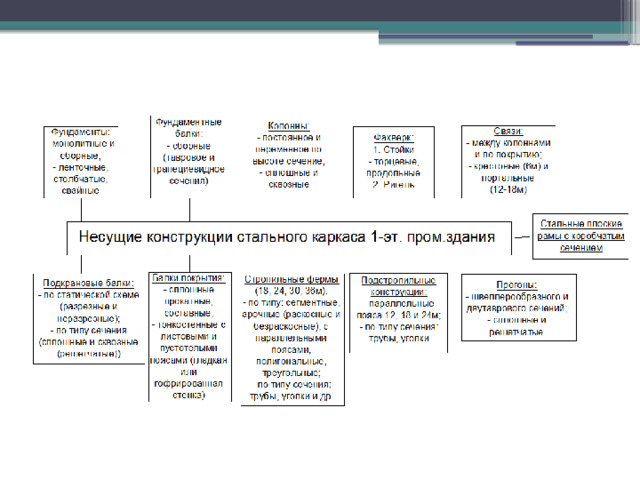The image size is (640, 480).
Task: Select "трубы, уголки и др" in Стропильные фермы
Action: tap(293, 395)
